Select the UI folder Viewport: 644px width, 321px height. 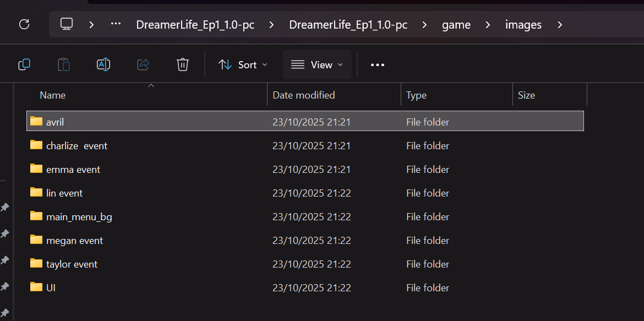click(x=51, y=288)
